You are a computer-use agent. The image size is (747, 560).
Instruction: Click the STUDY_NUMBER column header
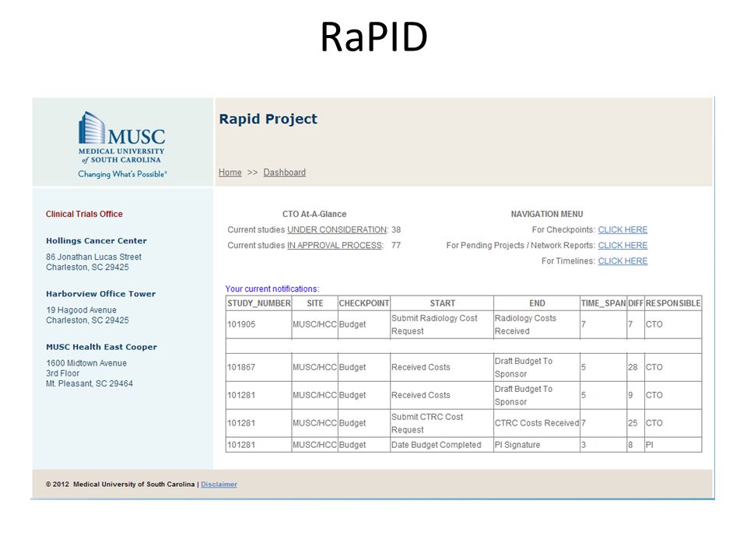[258, 303]
